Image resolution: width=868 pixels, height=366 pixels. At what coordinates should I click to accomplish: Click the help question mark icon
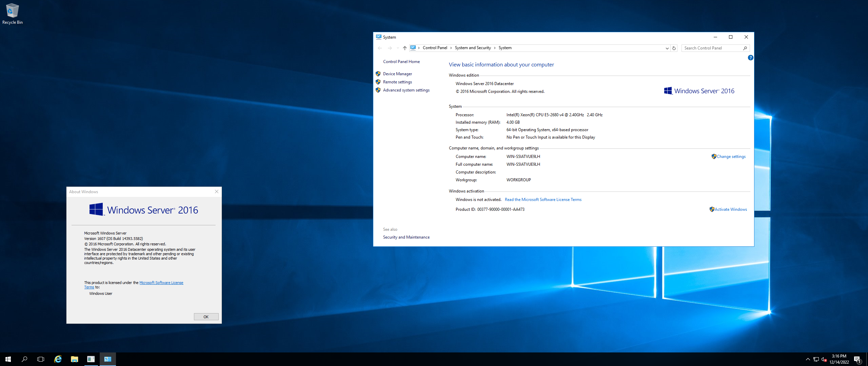(x=750, y=58)
